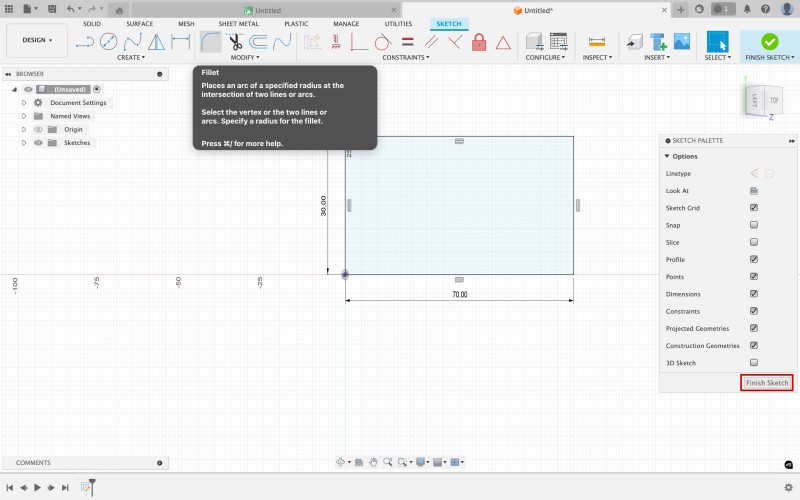800x500 pixels.
Task: Expand the Document Settings node
Action: (24, 103)
